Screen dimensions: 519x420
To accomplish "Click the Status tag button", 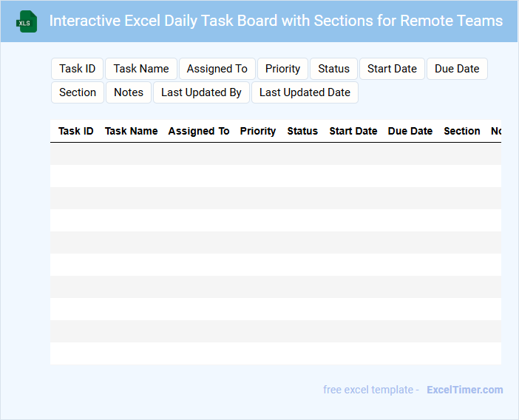I will 333,69.
